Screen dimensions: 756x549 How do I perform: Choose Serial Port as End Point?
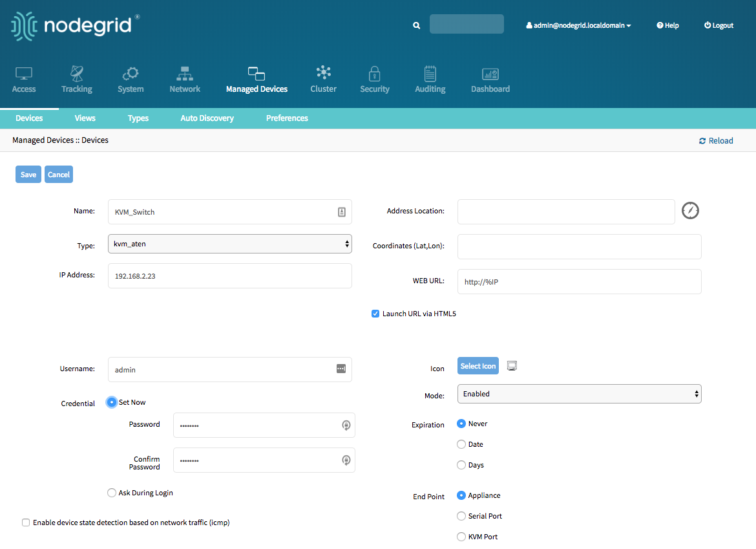(x=461, y=516)
